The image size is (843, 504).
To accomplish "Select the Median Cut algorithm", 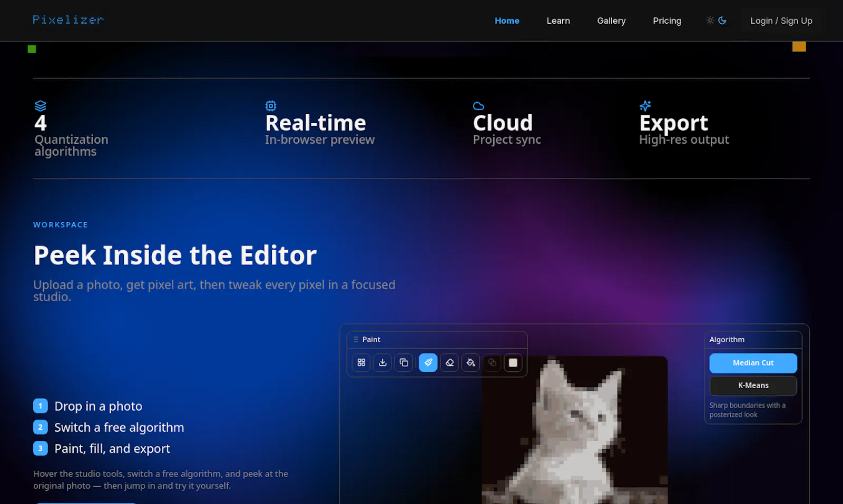I will tap(753, 363).
